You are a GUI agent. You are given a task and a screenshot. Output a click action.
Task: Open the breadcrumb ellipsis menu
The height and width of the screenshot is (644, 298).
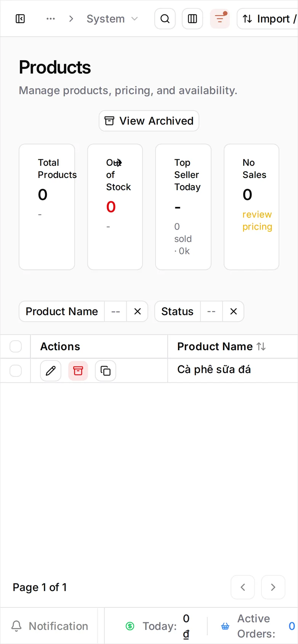pyautogui.click(x=51, y=19)
